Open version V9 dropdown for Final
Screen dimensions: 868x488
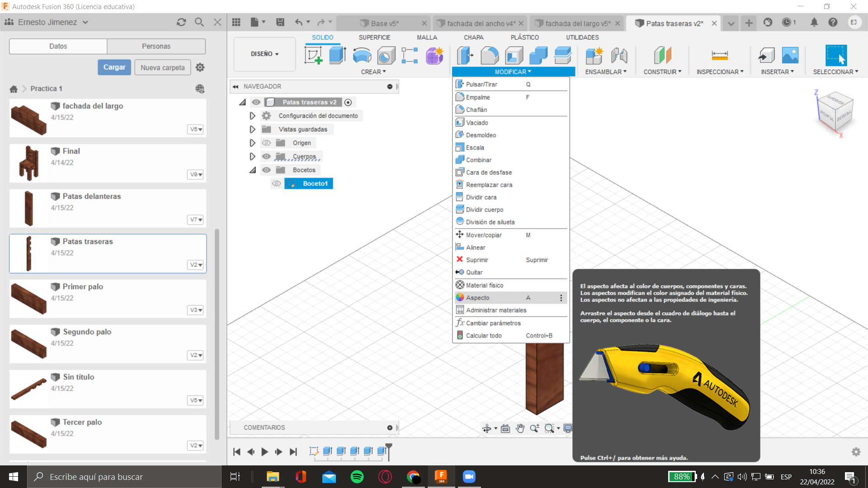tap(196, 174)
